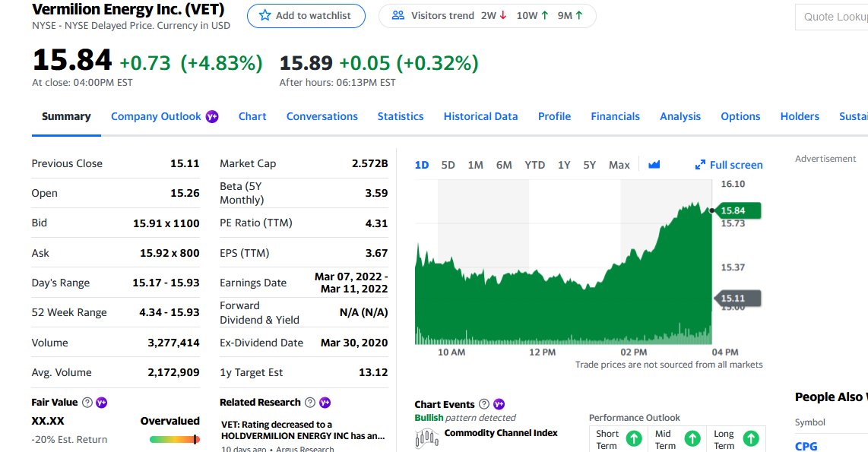Image resolution: width=868 pixels, height=452 pixels.
Task: Open the VET Rating decreased research article
Action: point(303,431)
